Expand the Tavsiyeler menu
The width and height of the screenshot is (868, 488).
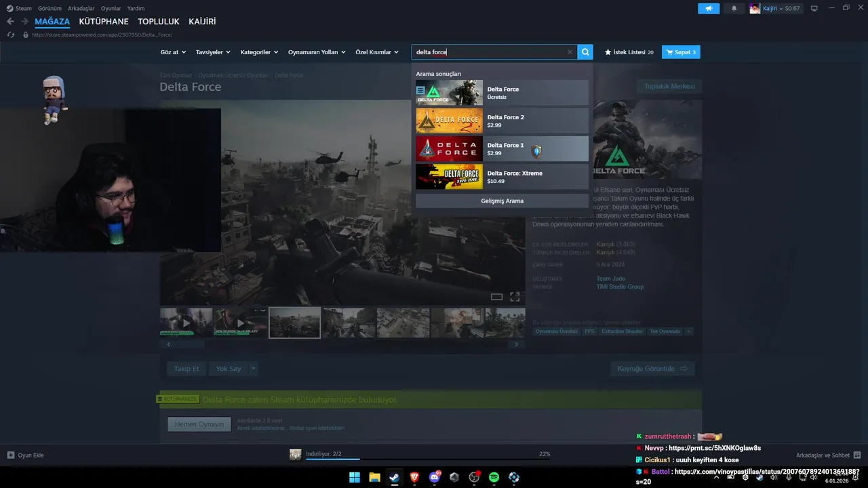(x=213, y=52)
